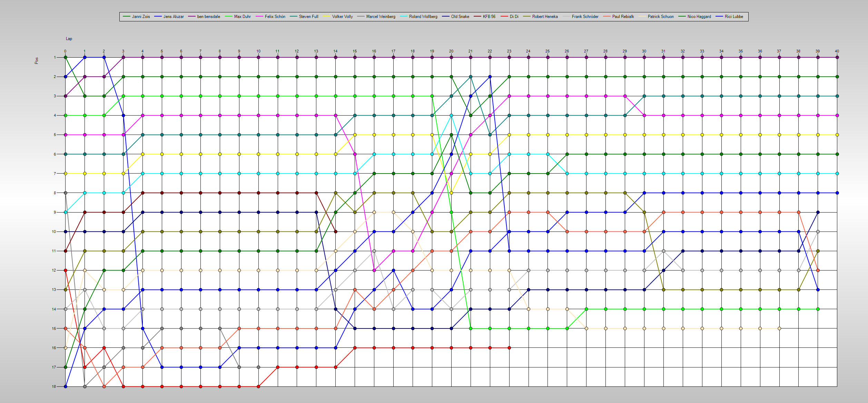Click magenta marker at lap 40 position 4

(x=837, y=115)
